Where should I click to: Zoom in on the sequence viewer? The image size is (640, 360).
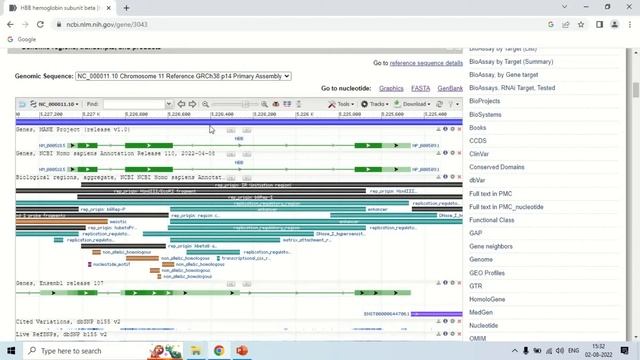pyautogui.click(x=264, y=104)
